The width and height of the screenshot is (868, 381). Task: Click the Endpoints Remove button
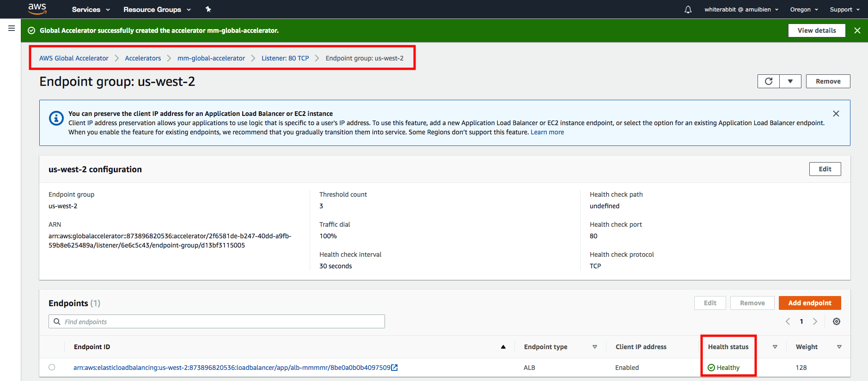pyautogui.click(x=752, y=303)
